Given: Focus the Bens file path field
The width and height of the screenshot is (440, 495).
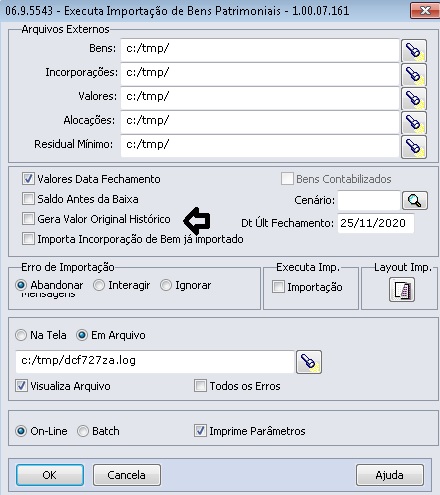Looking at the screenshot, I should pyautogui.click(x=260, y=50).
